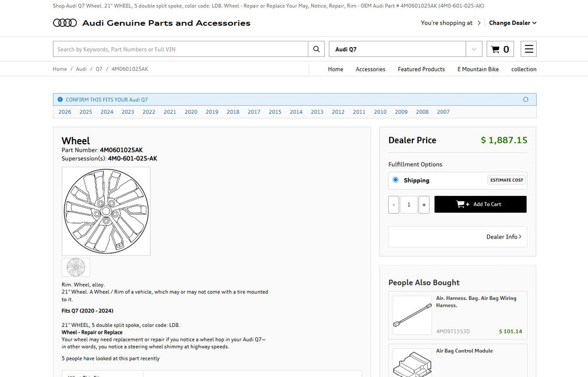
Task: Increase quantity with plus button
Action: 424,205
